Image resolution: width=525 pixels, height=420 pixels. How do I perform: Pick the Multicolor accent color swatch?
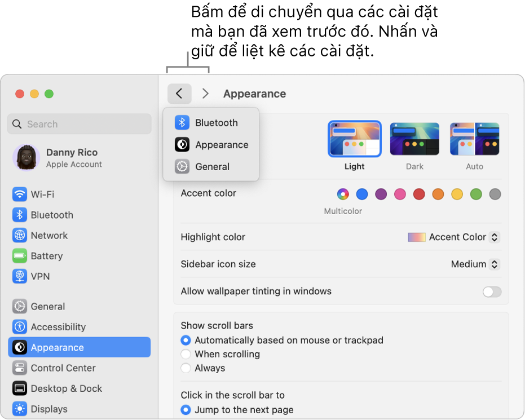click(x=343, y=194)
